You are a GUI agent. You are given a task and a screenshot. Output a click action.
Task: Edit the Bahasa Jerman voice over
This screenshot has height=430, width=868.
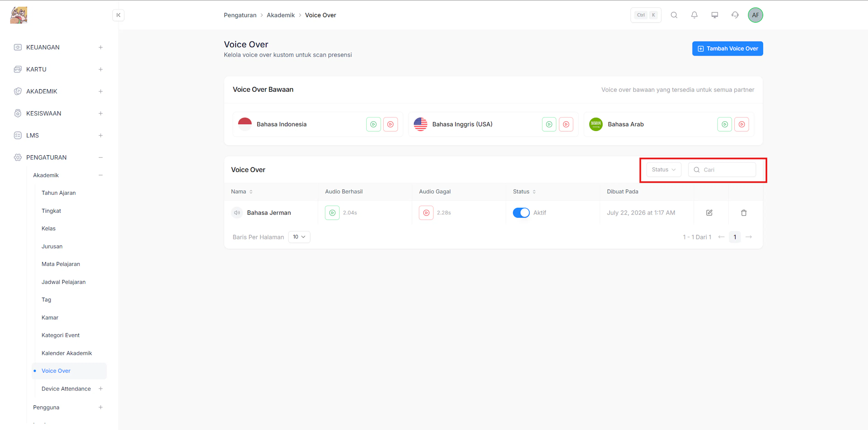tap(709, 213)
